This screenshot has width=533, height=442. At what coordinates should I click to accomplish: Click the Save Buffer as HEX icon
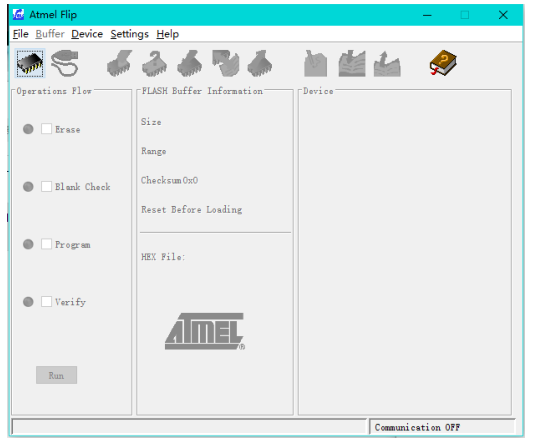(387, 64)
